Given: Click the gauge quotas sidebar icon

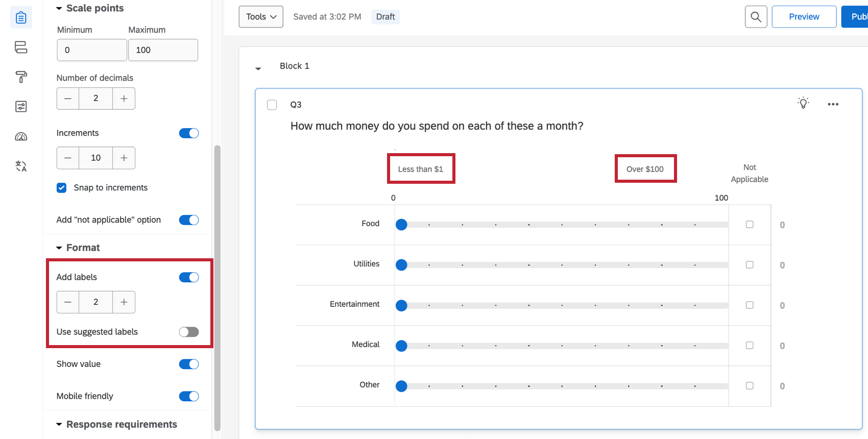Looking at the screenshot, I should pyautogui.click(x=21, y=136).
